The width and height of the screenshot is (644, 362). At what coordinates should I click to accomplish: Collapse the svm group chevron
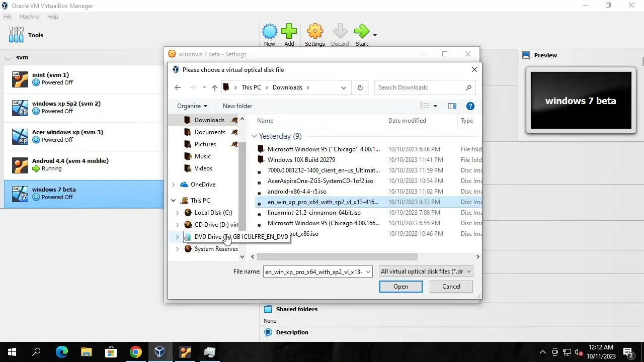coord(8,58)
